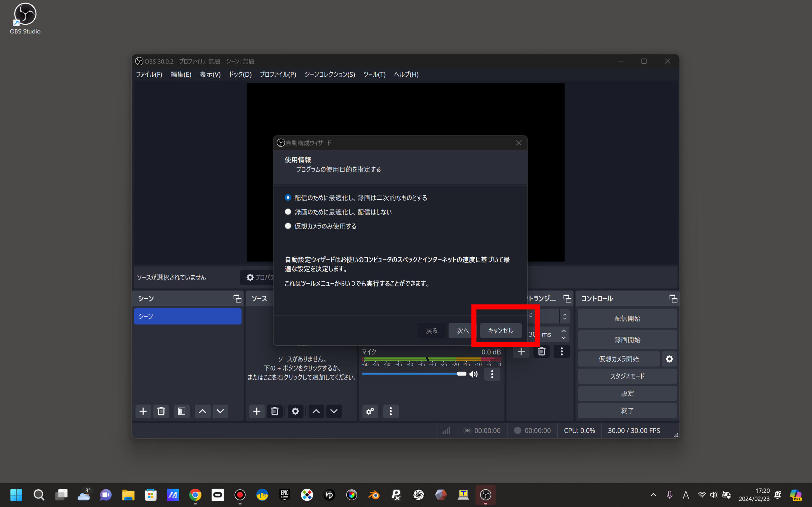Click the キャンセル button
Viewport: 812px width, 507px height.
(501, 331)
